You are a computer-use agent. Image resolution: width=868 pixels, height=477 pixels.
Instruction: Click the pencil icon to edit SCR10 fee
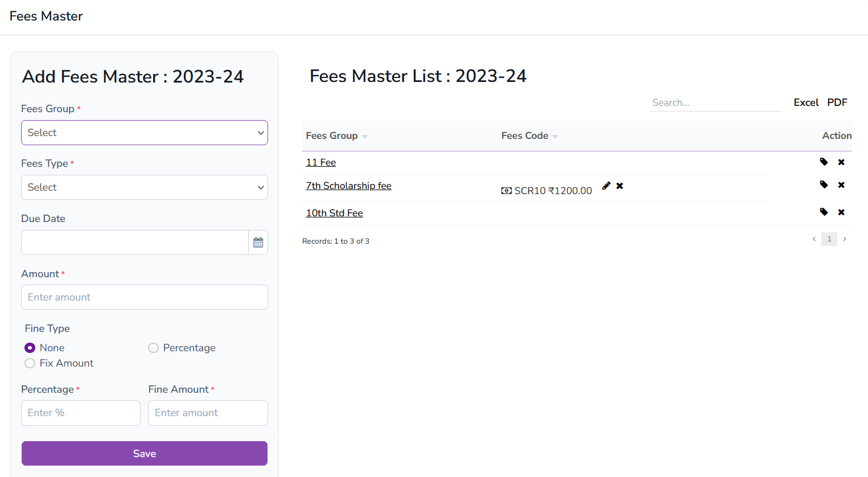coord(606,185)
